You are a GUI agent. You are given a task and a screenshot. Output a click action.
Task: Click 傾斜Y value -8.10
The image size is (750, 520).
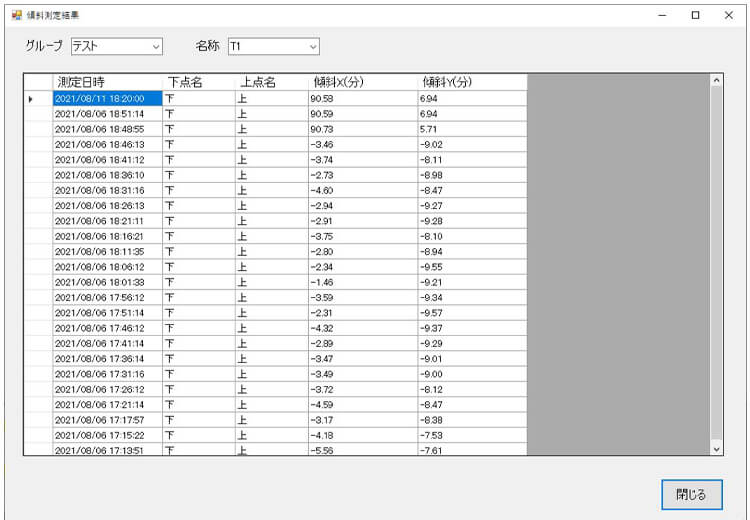(x=472, y=236)
